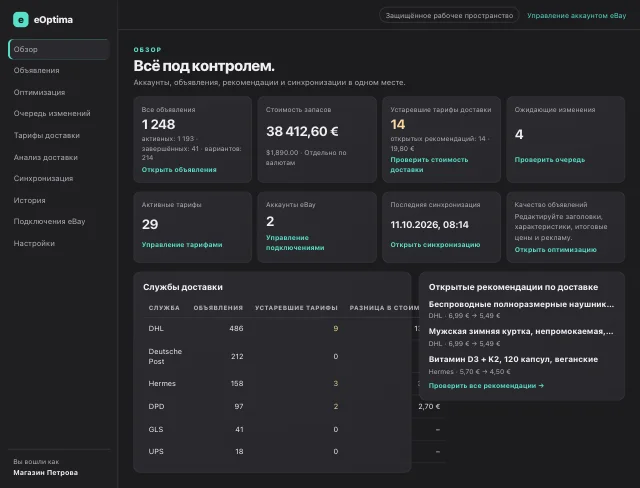The height and width of the screenshot is (488, 640).
Task: Open Витамин D3 + K2 recommendation
Action: pos(513,359)
